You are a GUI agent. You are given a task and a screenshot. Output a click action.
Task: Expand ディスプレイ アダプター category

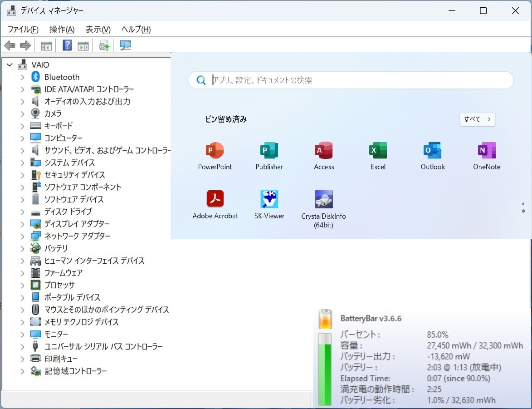pyautogui.click(x=22, y=224)
